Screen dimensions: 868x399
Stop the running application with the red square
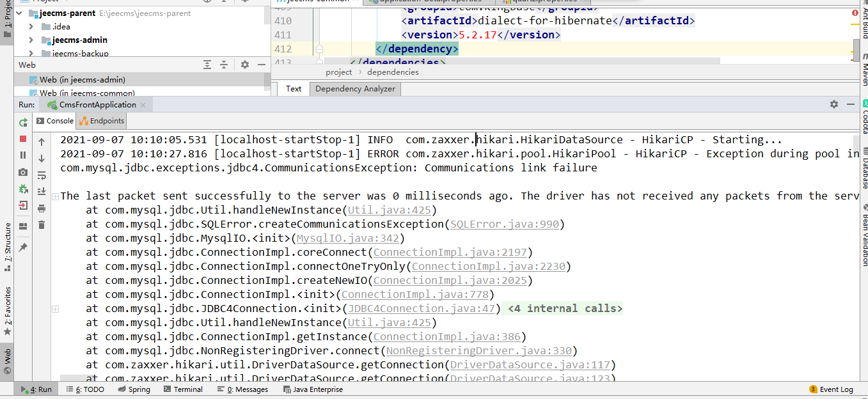click(23, 139)
